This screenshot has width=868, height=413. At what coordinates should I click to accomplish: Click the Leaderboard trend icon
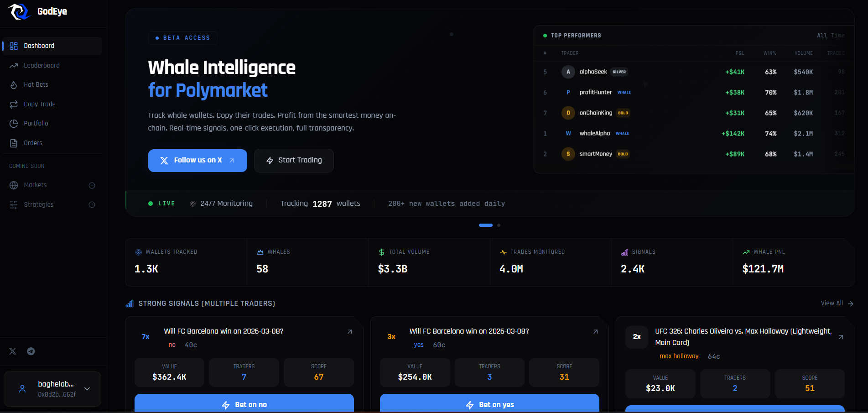14,66
